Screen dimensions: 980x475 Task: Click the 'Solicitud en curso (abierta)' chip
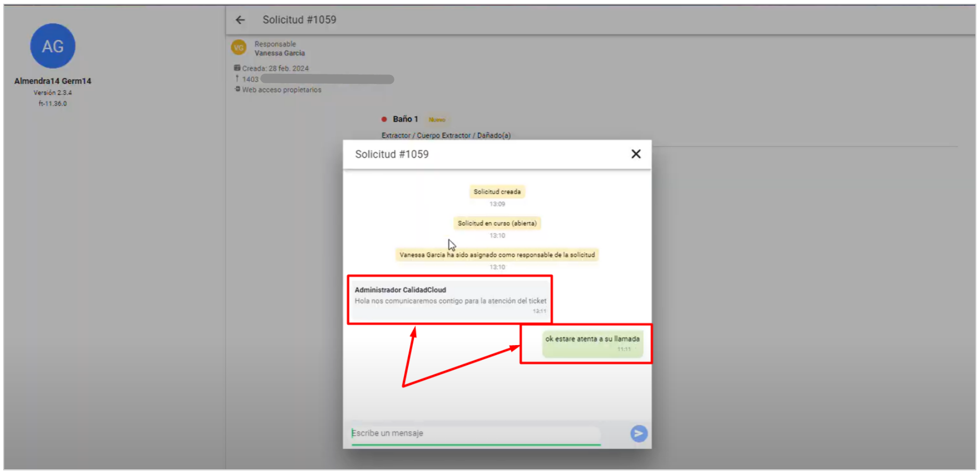click(497, 224)
